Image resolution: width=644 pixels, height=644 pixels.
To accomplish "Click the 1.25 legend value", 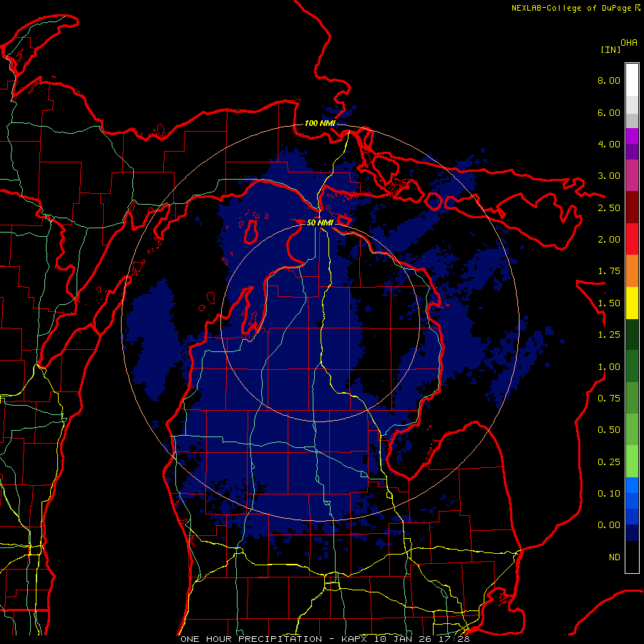I will 609,335.
